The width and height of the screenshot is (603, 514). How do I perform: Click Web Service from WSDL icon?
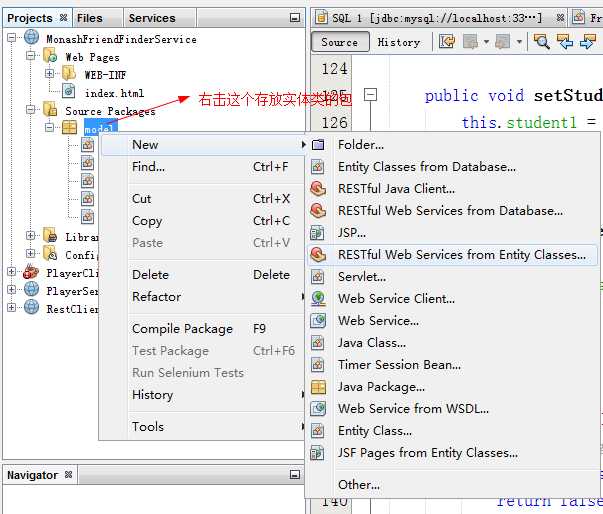click(318, 409)
